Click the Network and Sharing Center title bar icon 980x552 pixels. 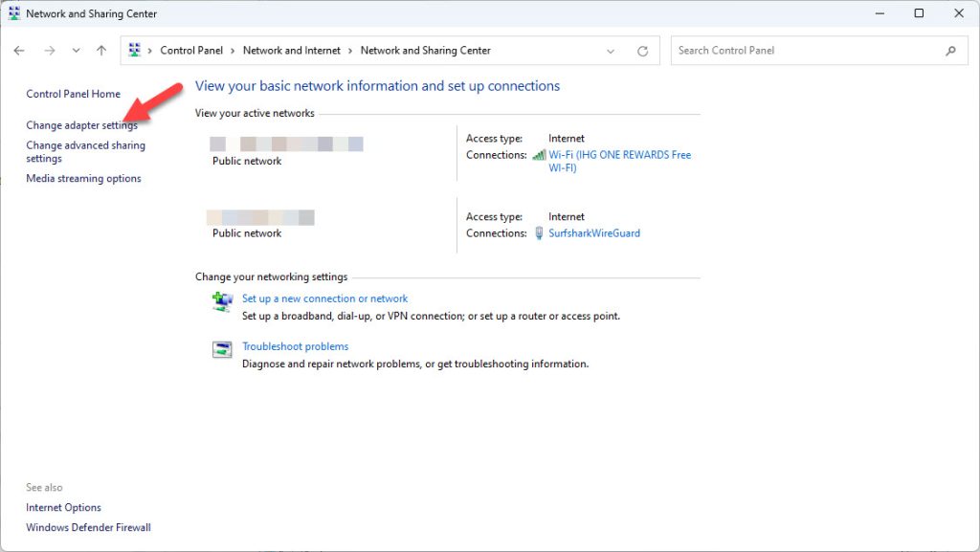pos(13,12)
